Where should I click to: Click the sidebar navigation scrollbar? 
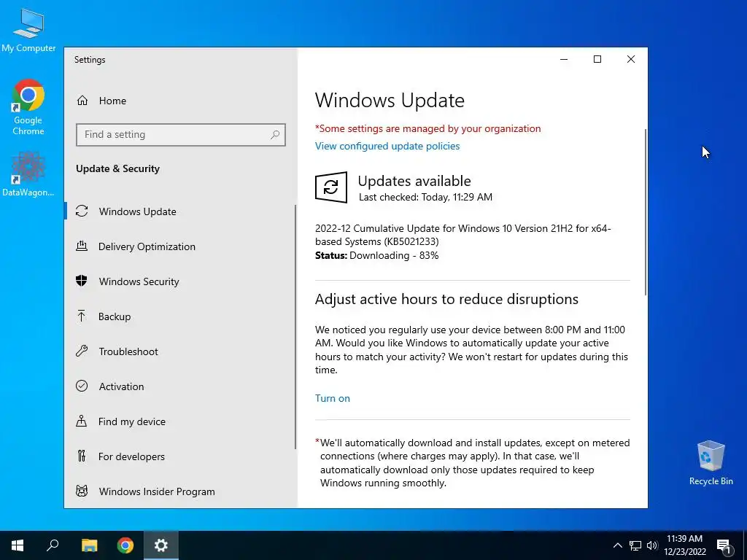[x=295, y=327]
